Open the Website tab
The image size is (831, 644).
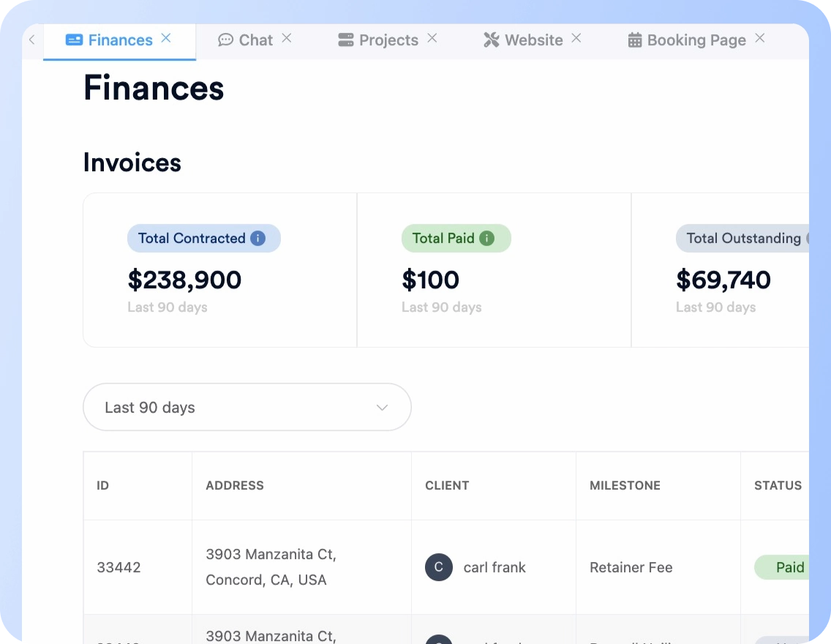(524, 40)
